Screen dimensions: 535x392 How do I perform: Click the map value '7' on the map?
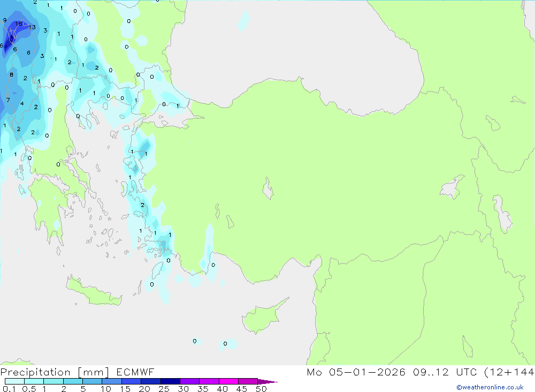click(x=8, y=100)
